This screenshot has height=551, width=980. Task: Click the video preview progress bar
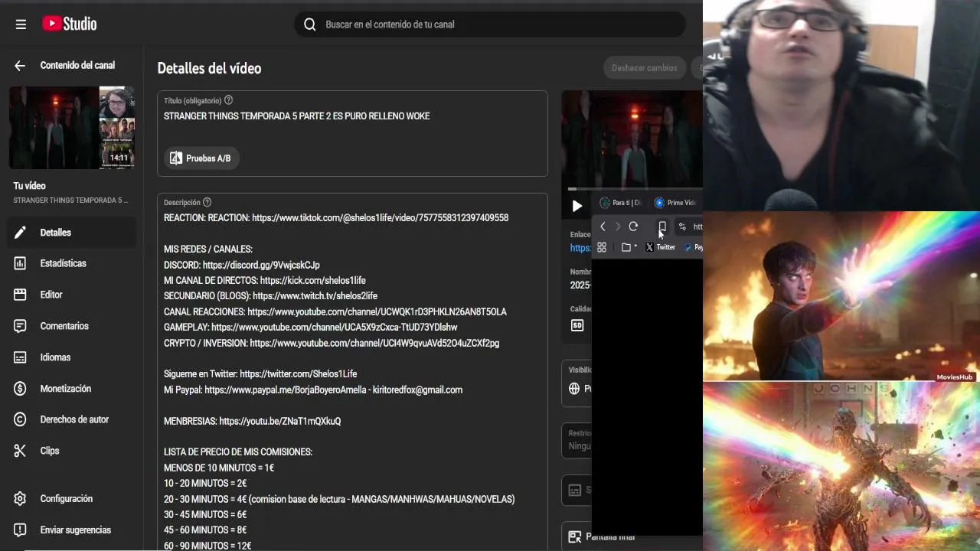pos(635,188)
